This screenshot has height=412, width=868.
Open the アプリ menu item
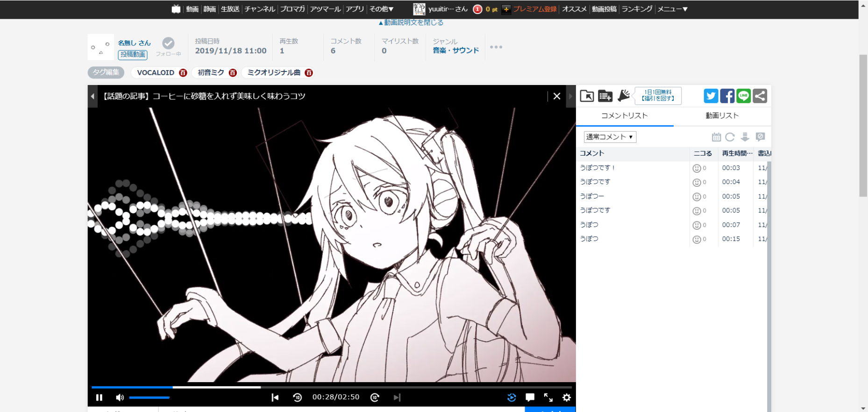355,9
